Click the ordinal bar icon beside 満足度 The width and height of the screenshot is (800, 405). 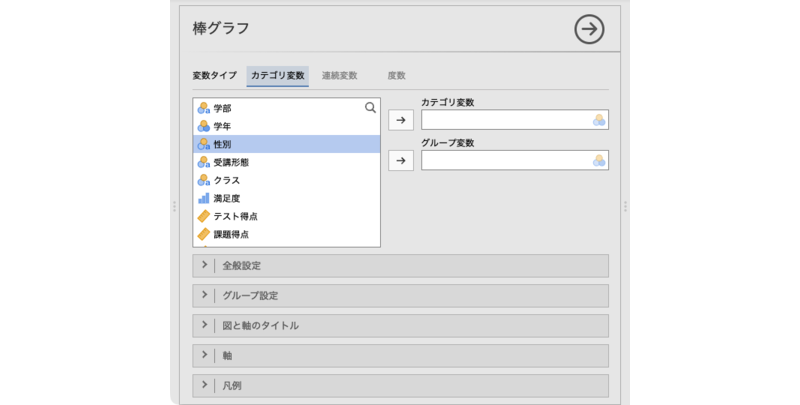[204, 198]
